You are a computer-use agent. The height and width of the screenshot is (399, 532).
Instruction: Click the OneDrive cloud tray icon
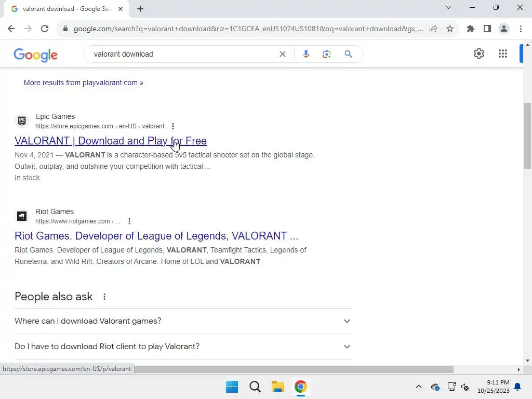click(435, 387)
